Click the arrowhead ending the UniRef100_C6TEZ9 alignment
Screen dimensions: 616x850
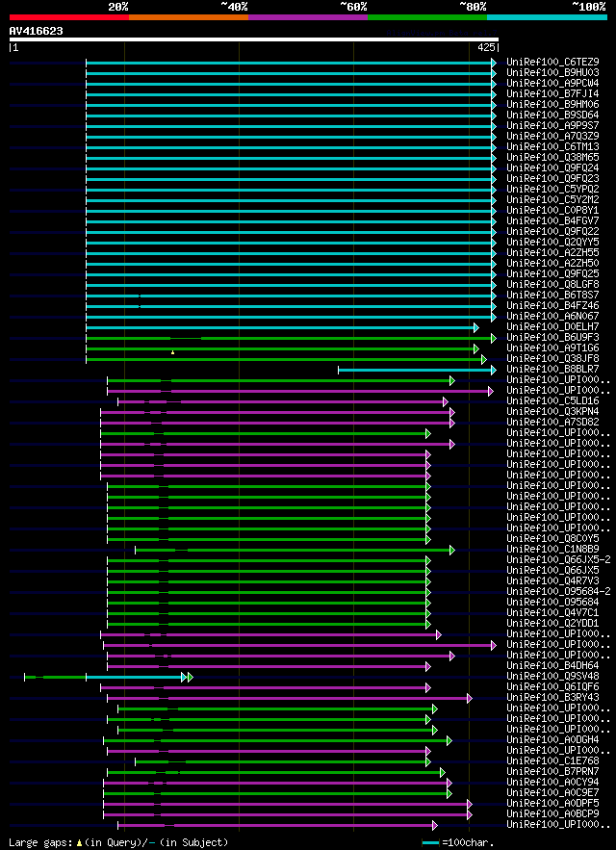(494, 63)
